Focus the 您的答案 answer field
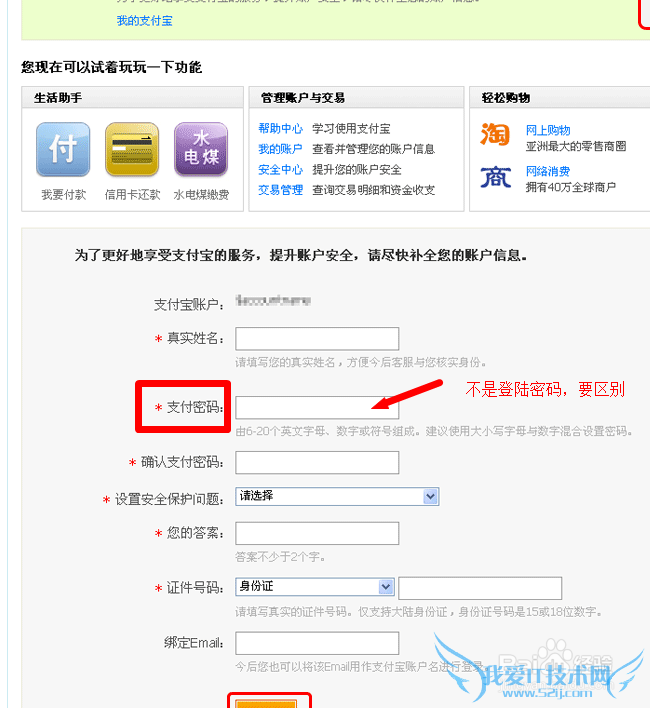Screen dimensions: 650x708 click(x=317, y=533)
